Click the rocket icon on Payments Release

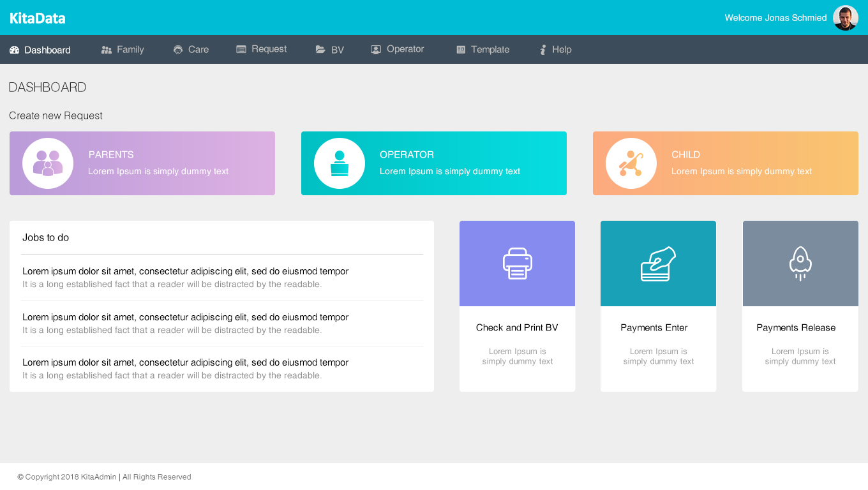point(800,264)
